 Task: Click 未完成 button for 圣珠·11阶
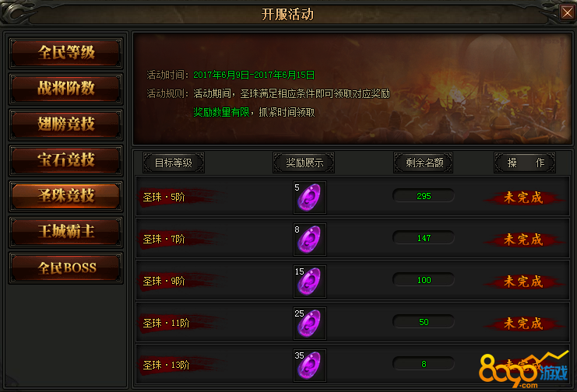(x=523, y=324)
